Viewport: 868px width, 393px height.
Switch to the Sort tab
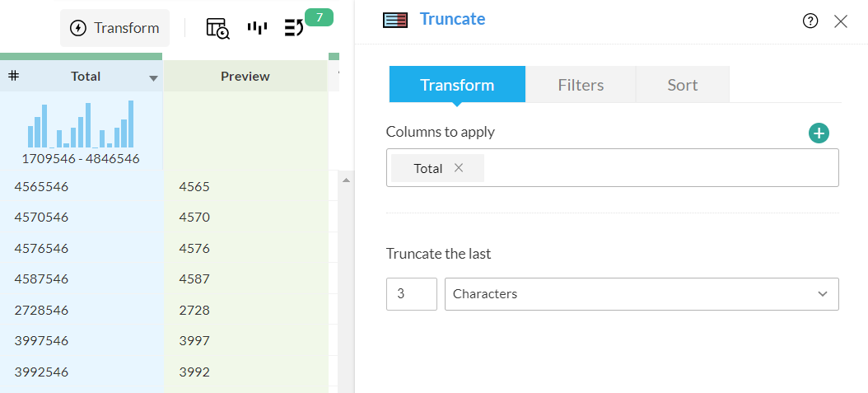(x=683, y=85)
